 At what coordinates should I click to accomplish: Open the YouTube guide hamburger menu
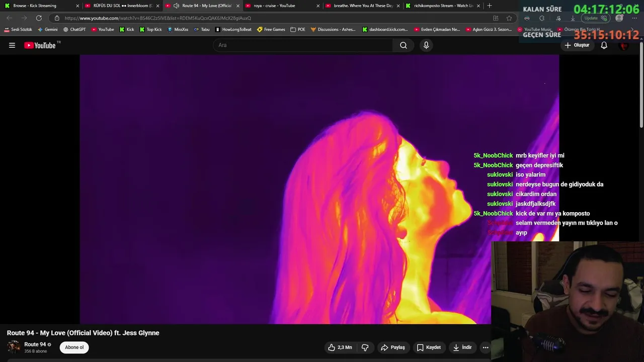click(12, 45)
